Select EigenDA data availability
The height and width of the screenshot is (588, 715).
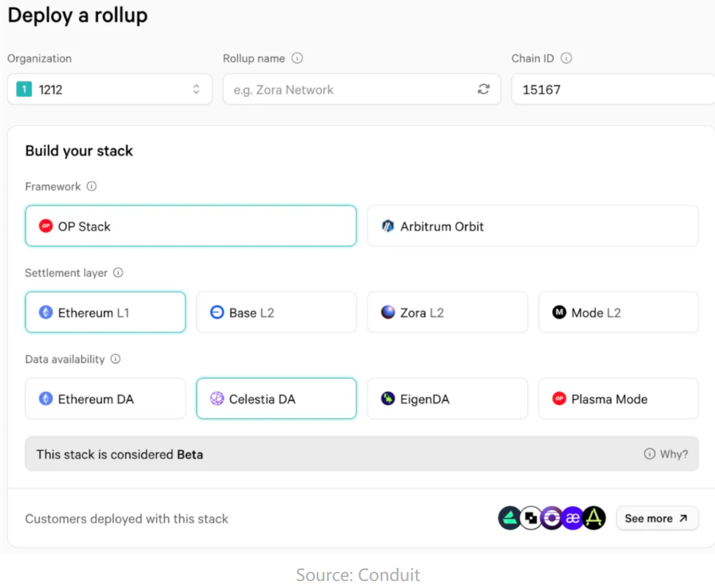(447, 399)
